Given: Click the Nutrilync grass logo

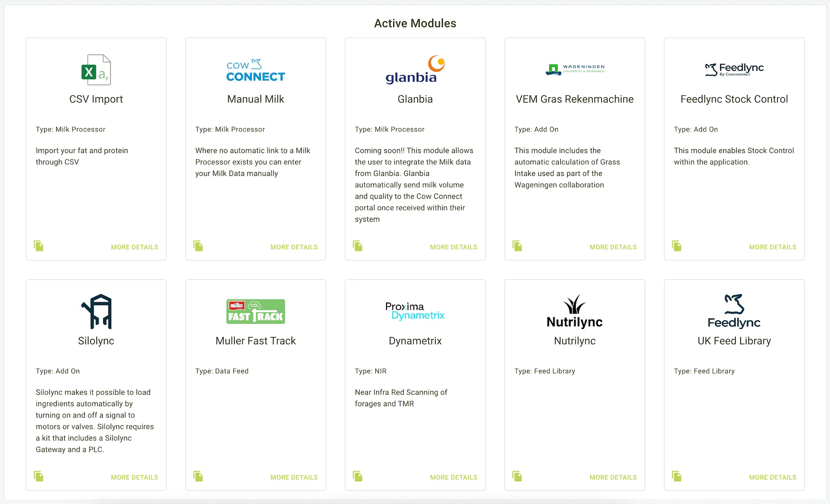Looking at the screenshot, I should pyautogui.click(x=575, y=311).
